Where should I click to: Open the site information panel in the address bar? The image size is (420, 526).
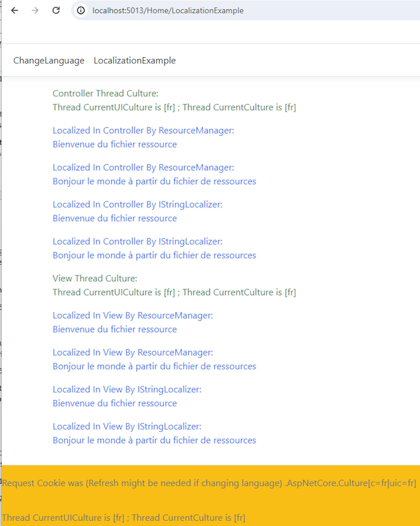point(80,11)
